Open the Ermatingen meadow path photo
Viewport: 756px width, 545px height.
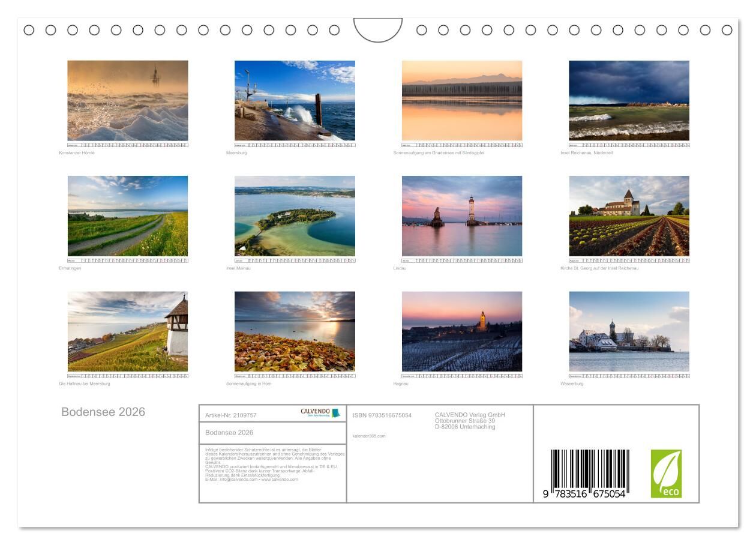(128, 216)
